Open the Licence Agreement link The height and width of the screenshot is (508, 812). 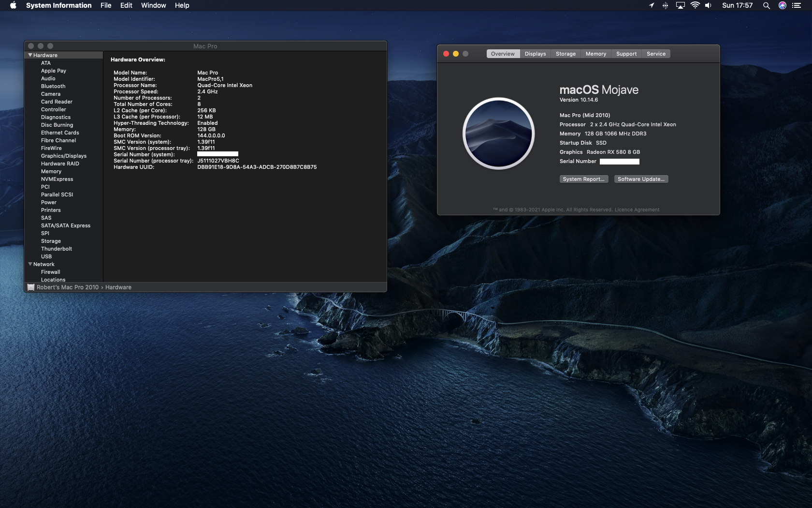tap(637, 210)
